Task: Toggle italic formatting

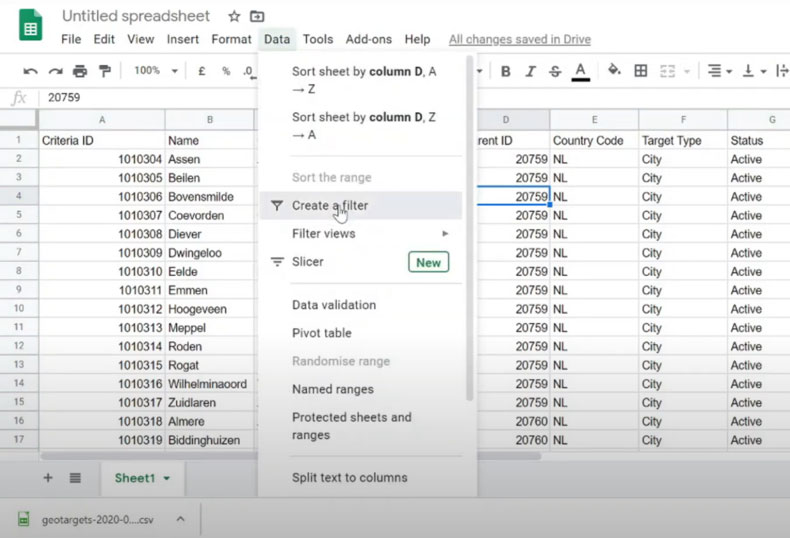Action: click(x=530, y=71)
